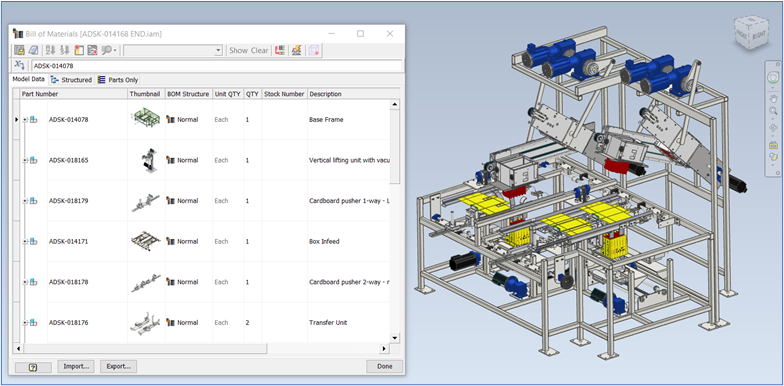Click the Engineer's Notebook icon in BOM toolbar
The image size is (784, 386).
pyautogui.click(x=33, y=50)
